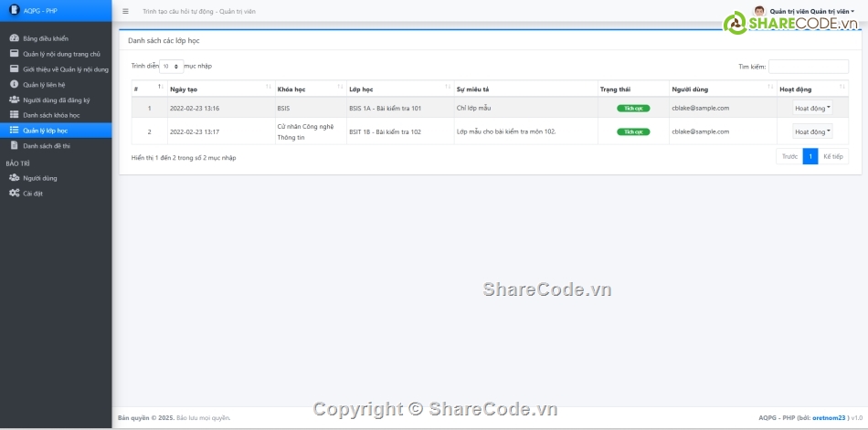Click the Quản lý liên hệ info icon

(x=14, y=85)
